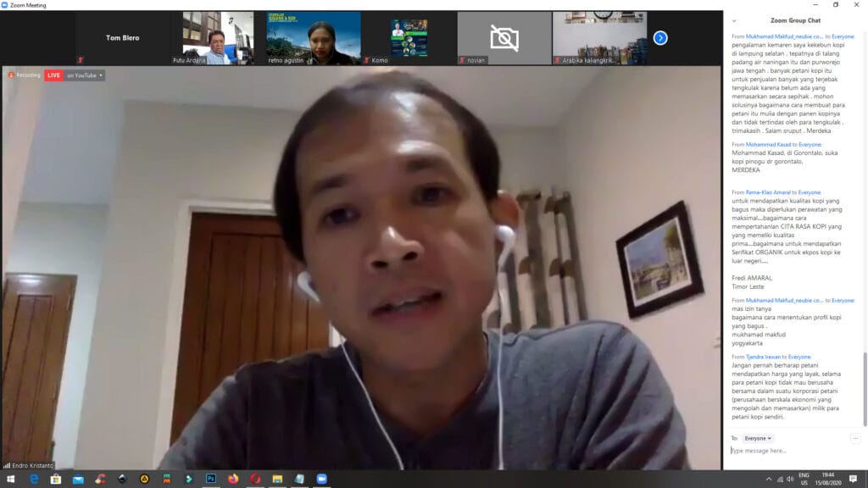Switch input language ENG US in tray
868x488 pixels.
point(804,480)
